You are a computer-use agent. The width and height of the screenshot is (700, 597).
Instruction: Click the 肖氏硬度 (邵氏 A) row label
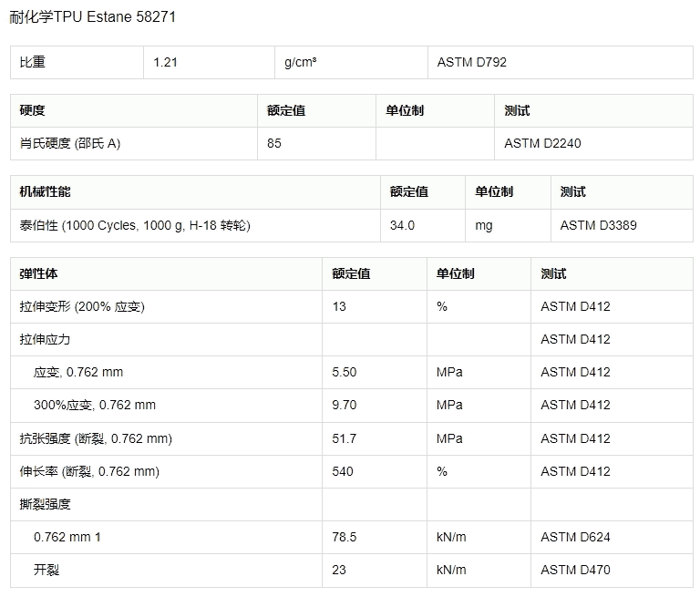(70, 143)
